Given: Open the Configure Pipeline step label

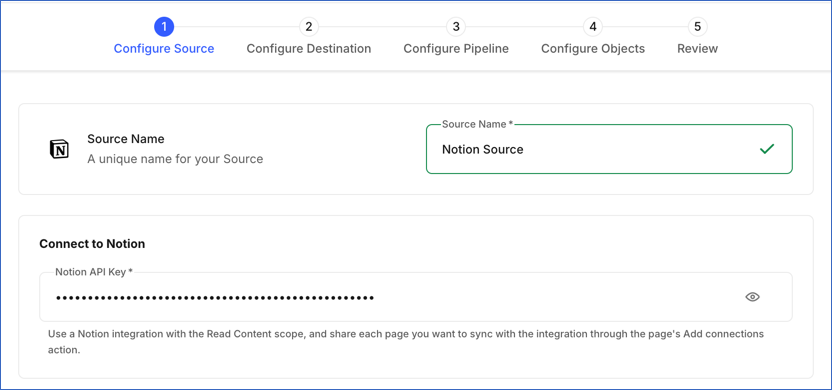Looking at the screenshot, I should pos(456,49).
